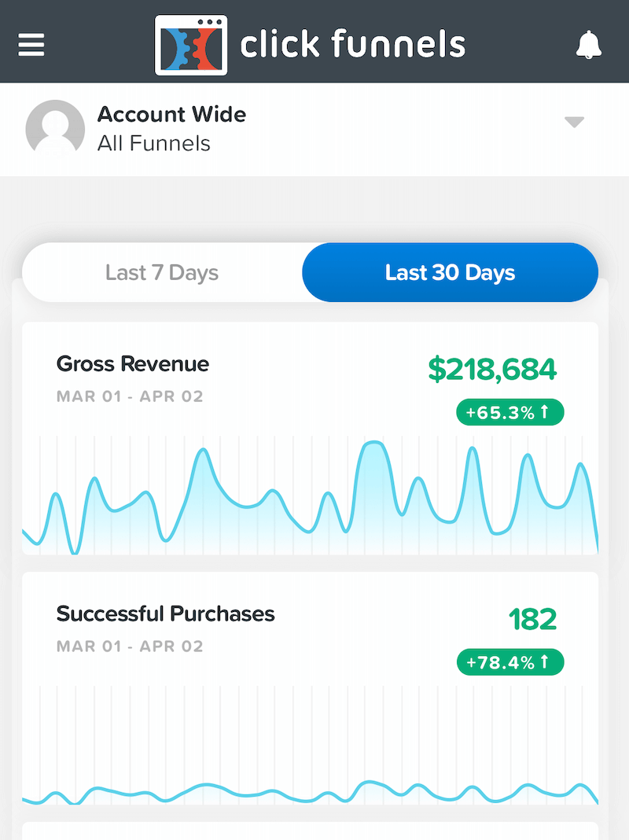Click the Successful Purchases date range text
This screenshot has width=629, height=840.
[x=130, y=647]
